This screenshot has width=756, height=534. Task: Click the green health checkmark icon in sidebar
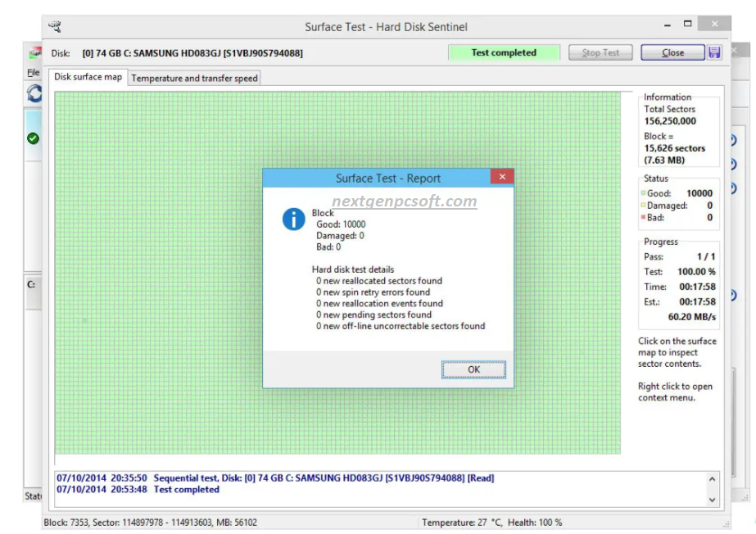pyautogui.click(x=32, y=139)
